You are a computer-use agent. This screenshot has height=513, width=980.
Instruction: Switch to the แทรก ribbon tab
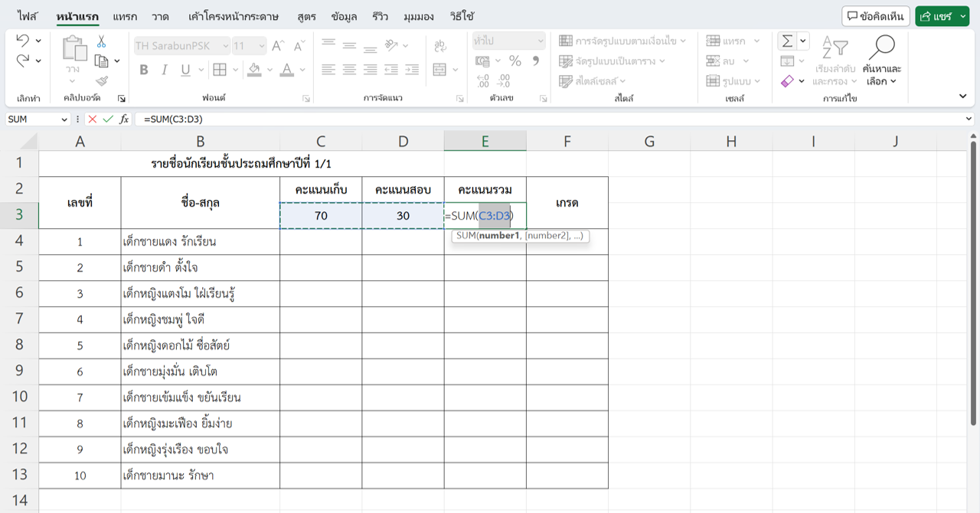[x=125, y=16]
